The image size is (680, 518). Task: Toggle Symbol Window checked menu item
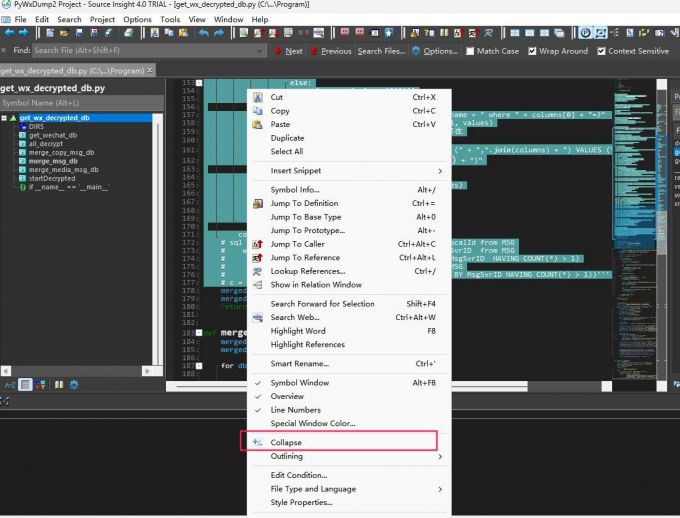(x=349, y=383)
